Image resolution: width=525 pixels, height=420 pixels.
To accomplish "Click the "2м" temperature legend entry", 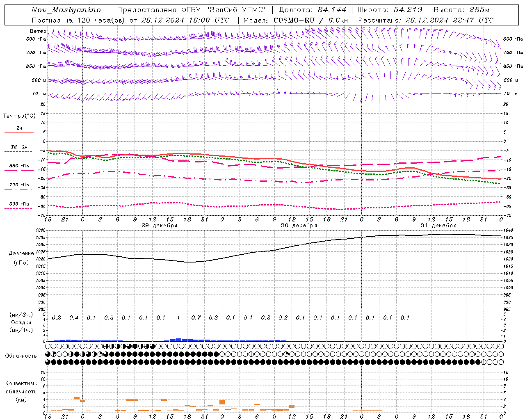I will point(19,128).
